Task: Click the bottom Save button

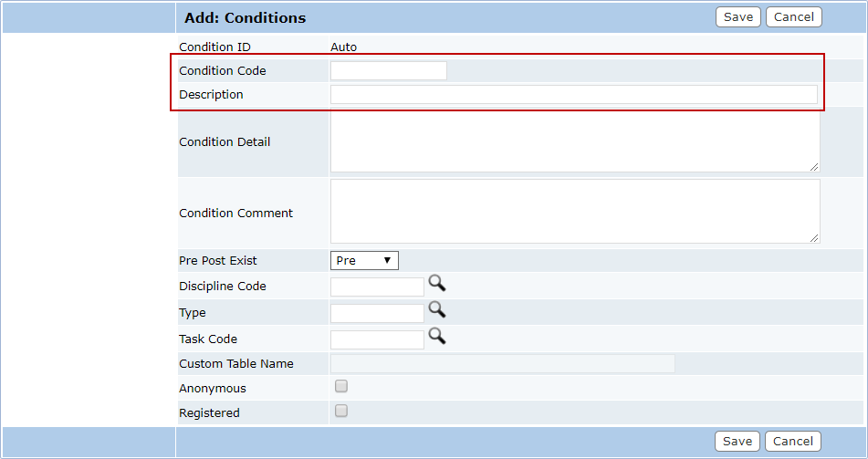Action: (x=737, y=442)
